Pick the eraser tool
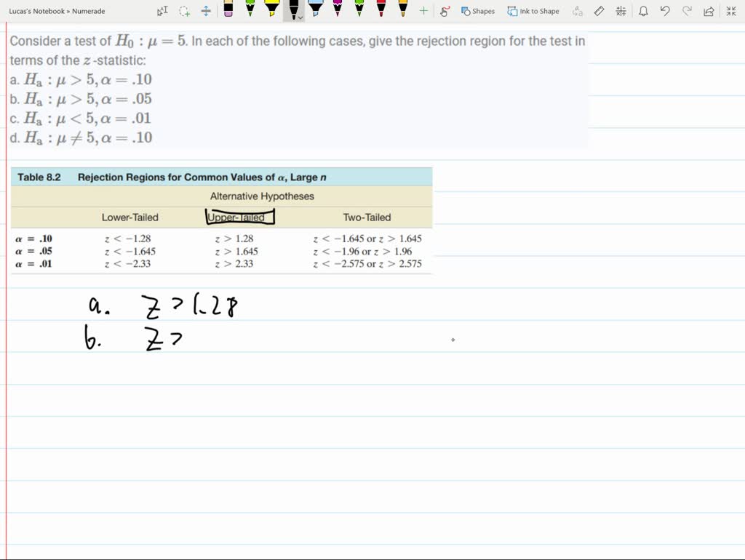 (x=228, y=9)
